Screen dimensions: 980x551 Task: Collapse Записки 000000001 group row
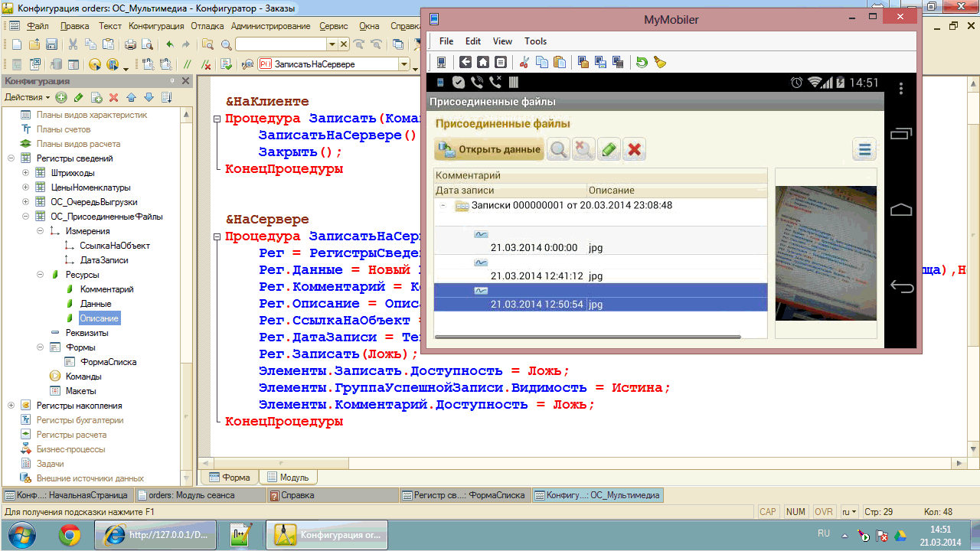tap(444, 205)
